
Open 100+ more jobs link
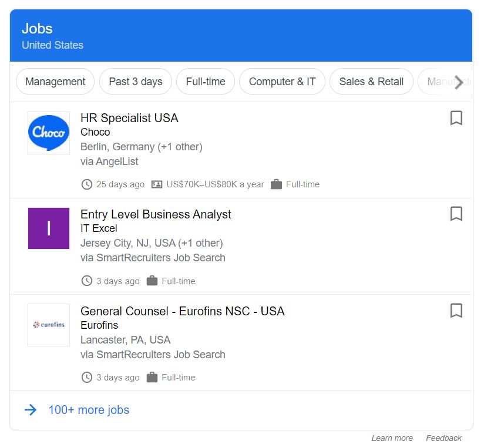89,410
